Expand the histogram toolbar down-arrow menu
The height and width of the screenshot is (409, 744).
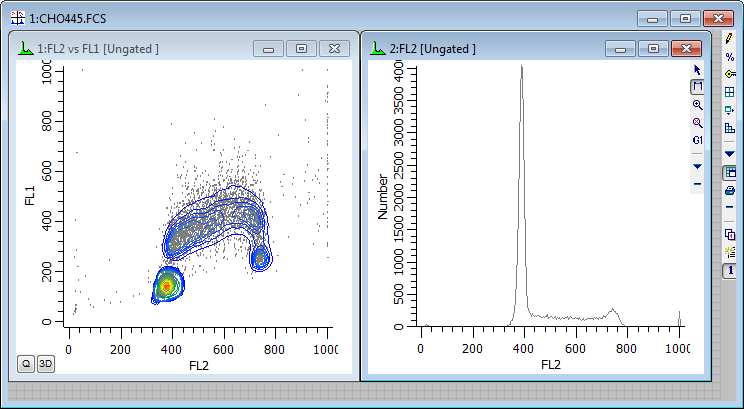(697, 165)
